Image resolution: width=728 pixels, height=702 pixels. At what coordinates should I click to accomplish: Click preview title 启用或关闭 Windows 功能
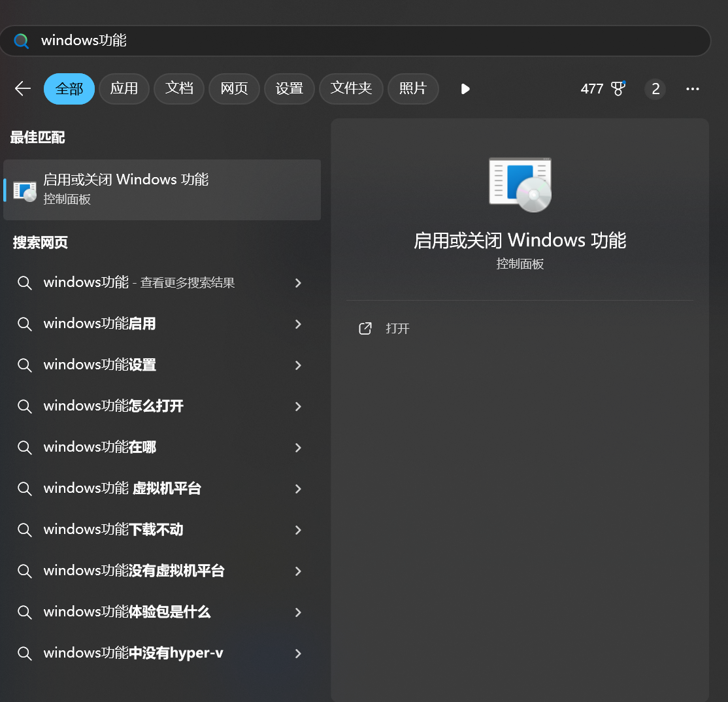coord(520,241)
